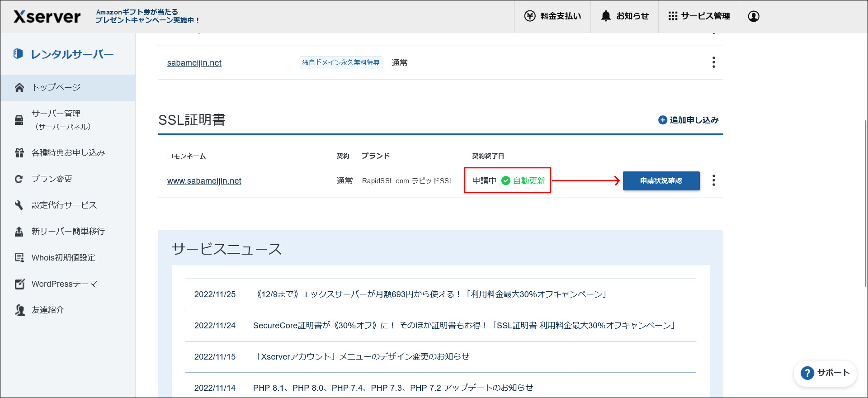Open 料金支払い payment menu
This screenshot has height=398, width=868.
[552, 16]
